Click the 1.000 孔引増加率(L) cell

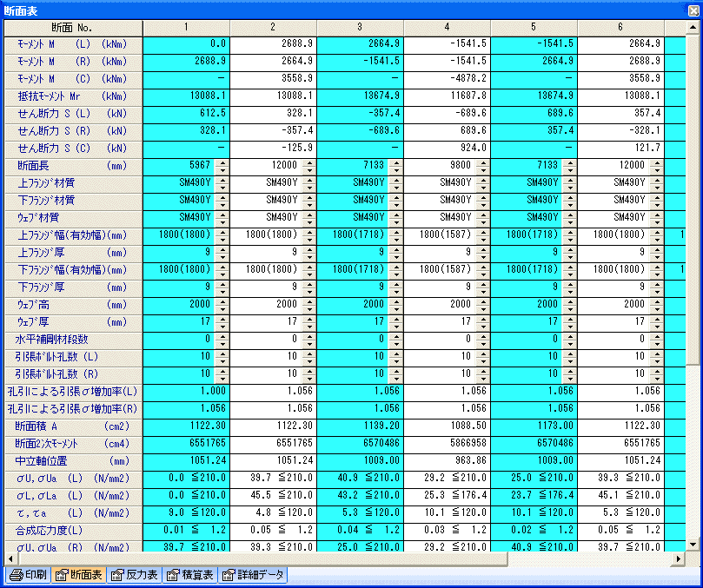coord(187,391)
